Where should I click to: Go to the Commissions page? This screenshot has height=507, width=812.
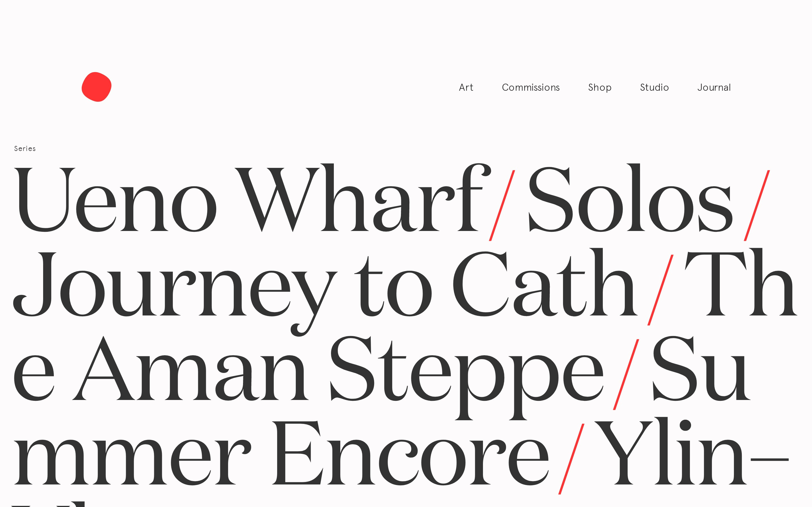[x=531, y=88]
